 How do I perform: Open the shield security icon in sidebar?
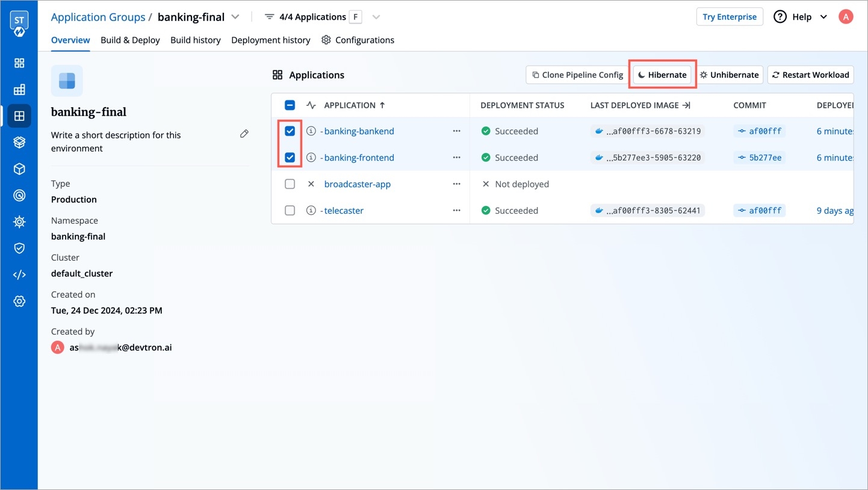click(x=19, y=248)
